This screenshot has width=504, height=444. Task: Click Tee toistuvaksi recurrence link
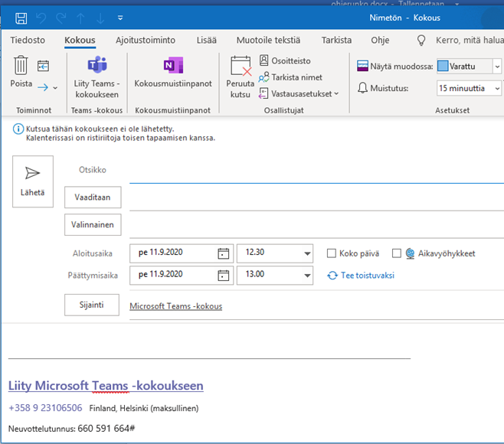(x=368, y=276)
